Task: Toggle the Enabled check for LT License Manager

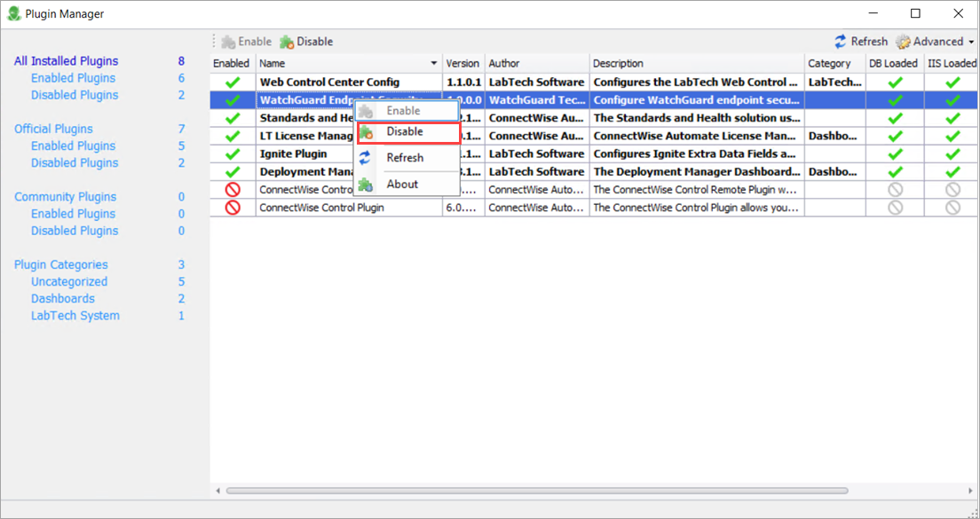Action: 231,135
